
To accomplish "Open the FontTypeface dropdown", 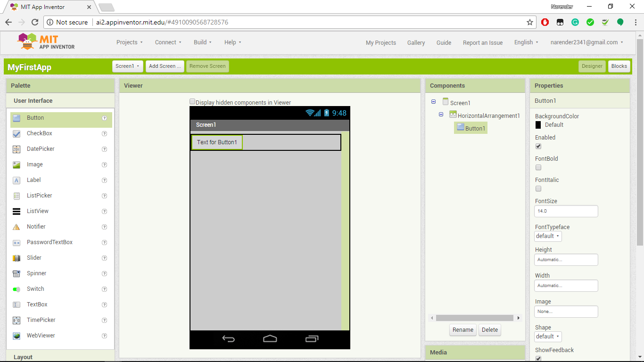I will pos(548,236).
